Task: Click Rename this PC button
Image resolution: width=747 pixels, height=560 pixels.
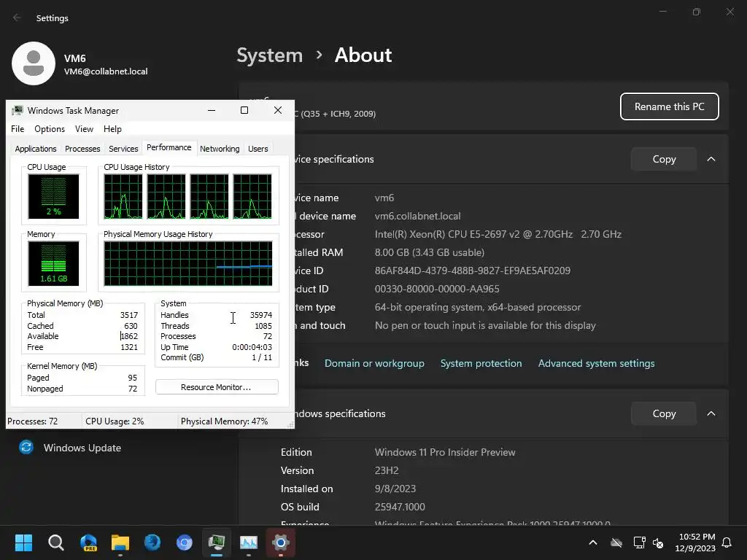Action: [x=670, y=106]
